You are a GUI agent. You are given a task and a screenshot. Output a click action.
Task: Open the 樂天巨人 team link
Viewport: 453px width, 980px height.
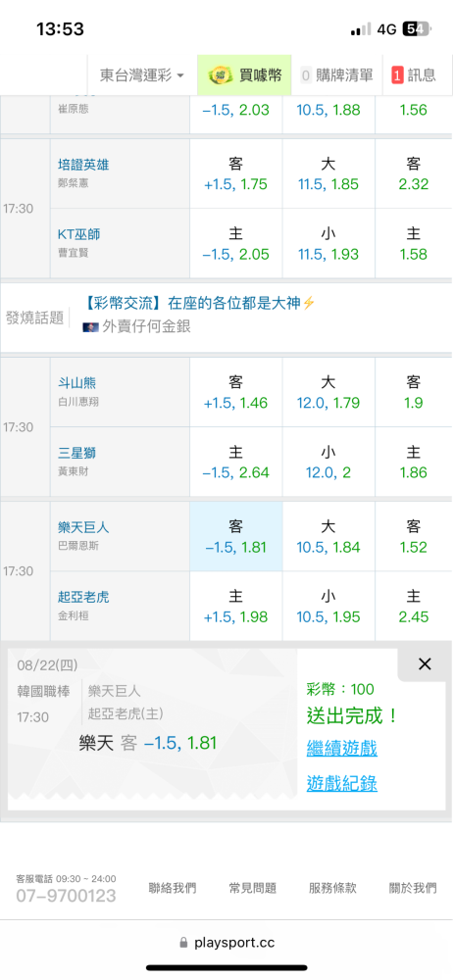[83, 527]
